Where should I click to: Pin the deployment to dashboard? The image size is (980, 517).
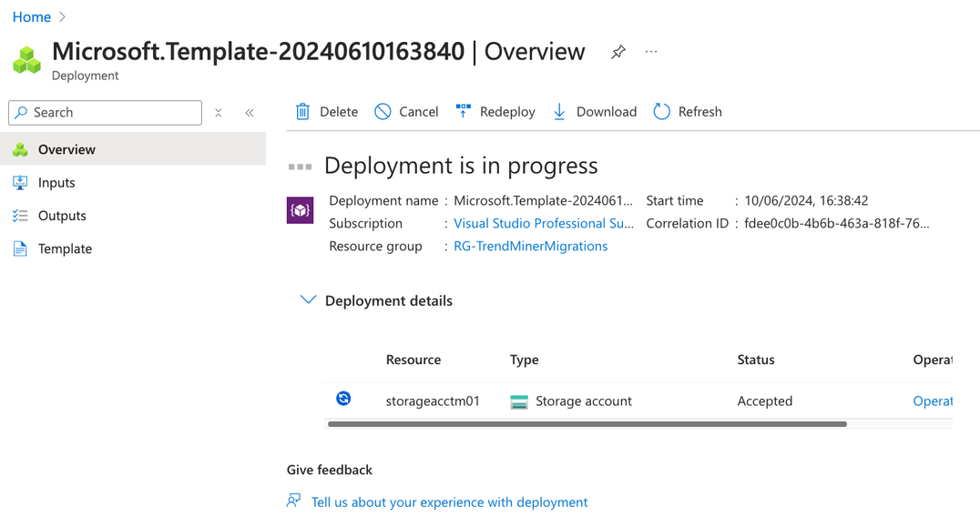618,52
